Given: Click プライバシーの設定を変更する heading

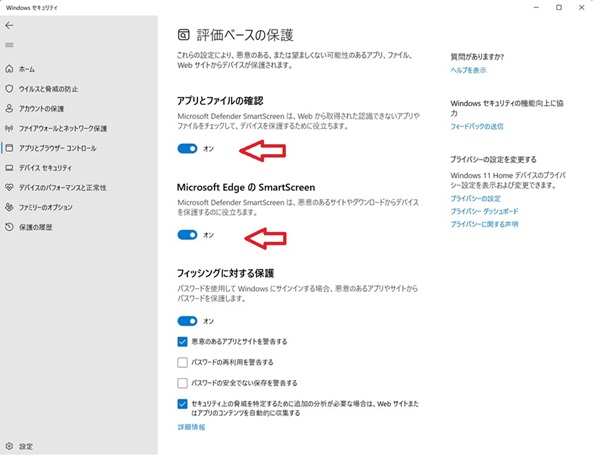Looking at the screenshot, I should click(493, 159).
